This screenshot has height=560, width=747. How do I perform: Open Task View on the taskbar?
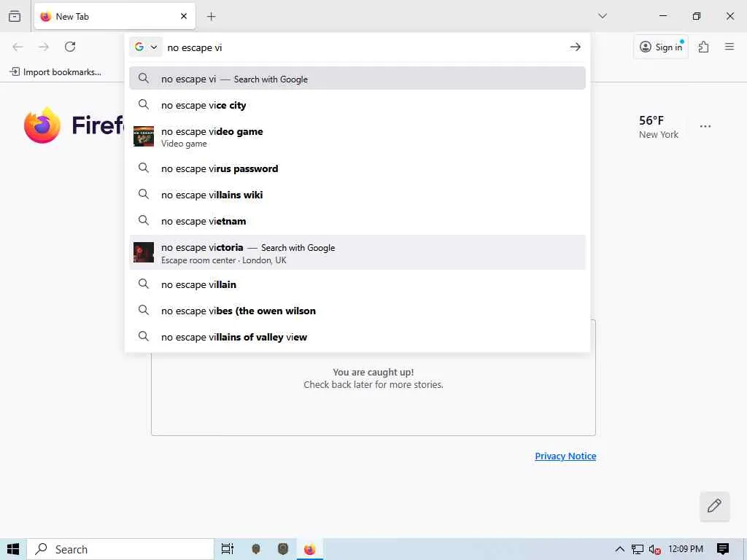point(228,549)
